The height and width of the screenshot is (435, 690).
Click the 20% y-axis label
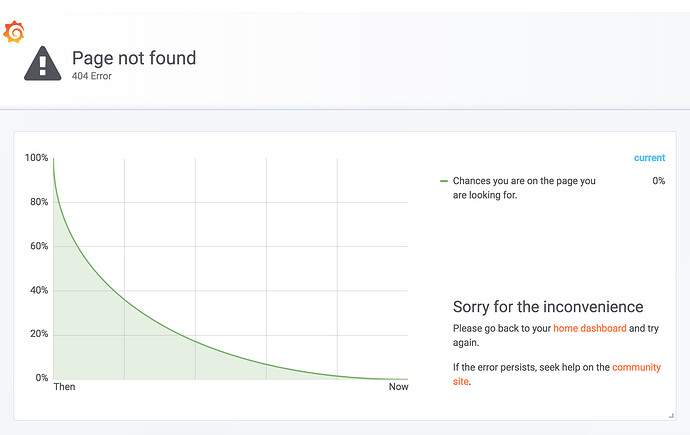click(x=38, y=334)
